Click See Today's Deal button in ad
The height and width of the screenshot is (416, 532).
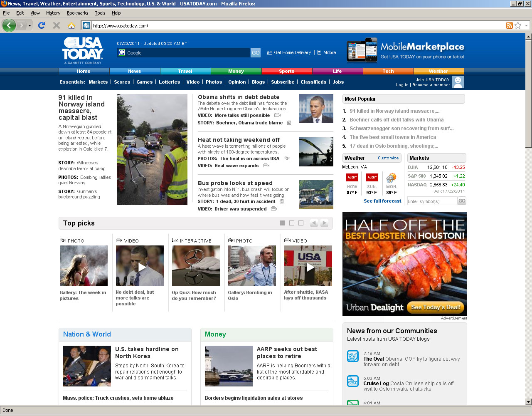coord(436,307)
